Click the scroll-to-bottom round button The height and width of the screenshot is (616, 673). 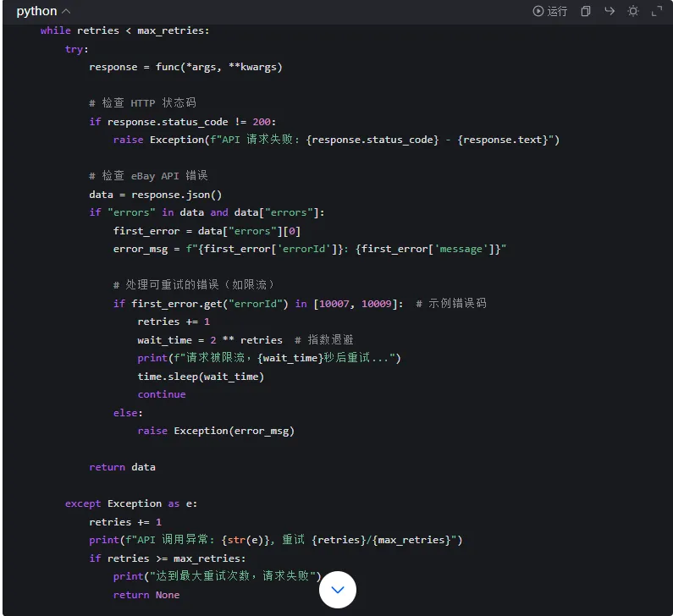338,590
